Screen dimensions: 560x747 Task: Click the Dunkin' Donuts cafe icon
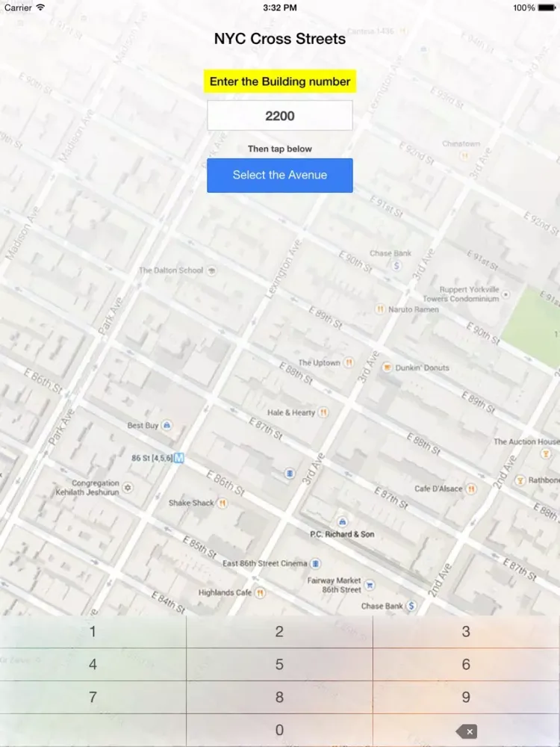[x=387, y=368]
